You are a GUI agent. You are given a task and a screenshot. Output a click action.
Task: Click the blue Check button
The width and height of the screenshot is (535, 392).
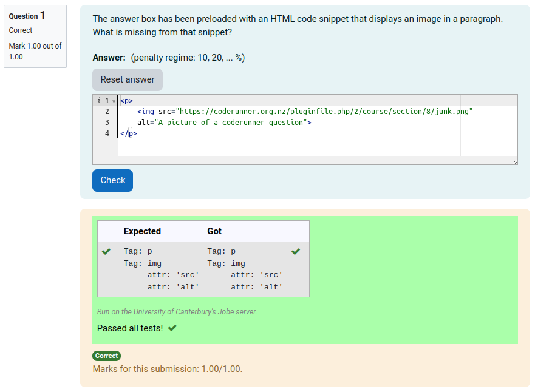112,180
